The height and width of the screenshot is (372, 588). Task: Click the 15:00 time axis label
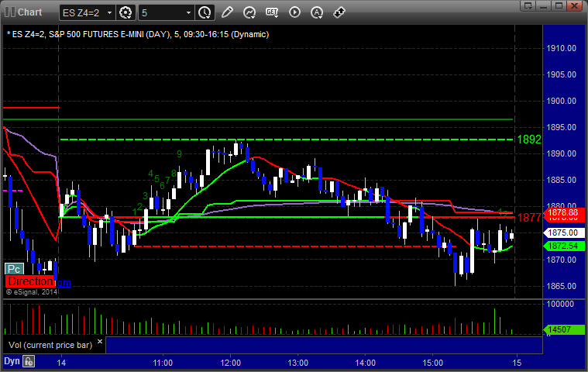[x=433, y=363]
